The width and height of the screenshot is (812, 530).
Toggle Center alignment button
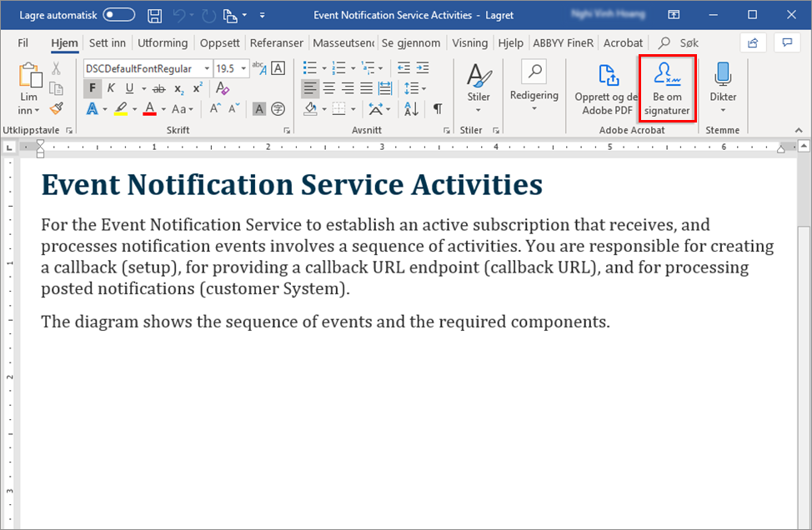[328, 88]
